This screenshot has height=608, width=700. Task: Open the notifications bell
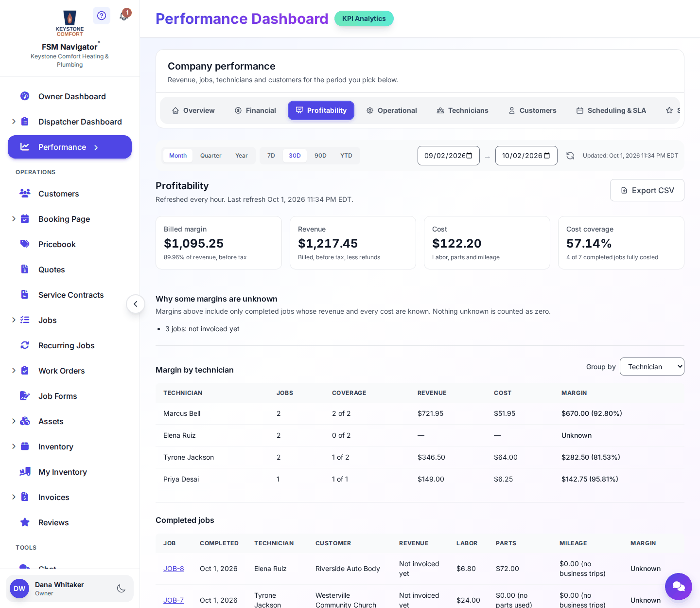pos(124,16)
